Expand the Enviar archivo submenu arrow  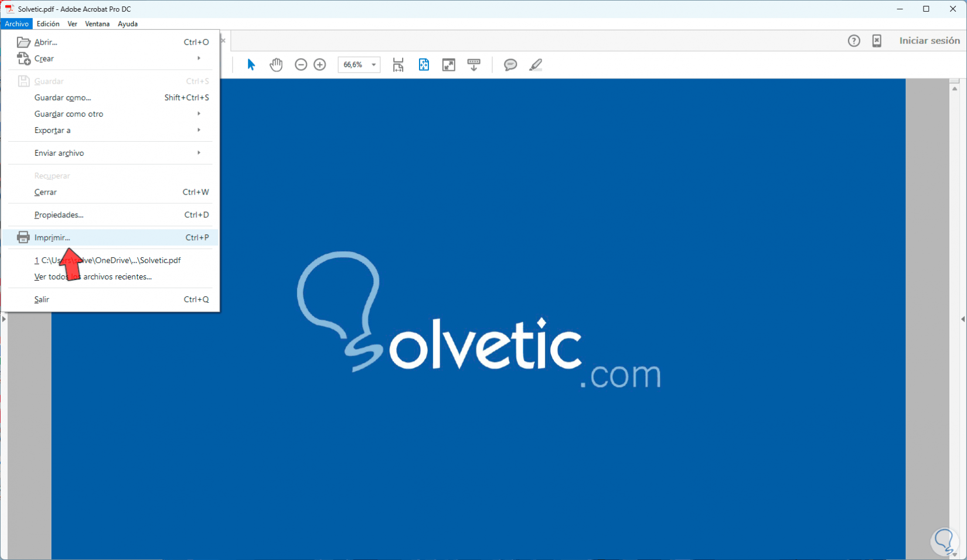(x=199, y=153)
